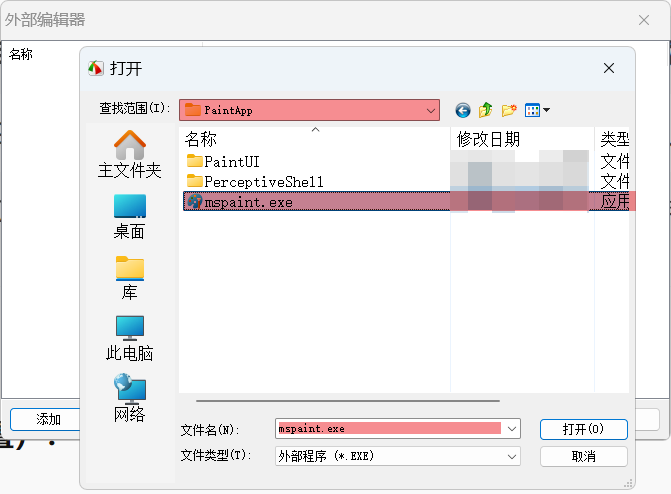Screen dimensions: 671x494
Task: Click the 打开(O) button
Action: (584, 429)
